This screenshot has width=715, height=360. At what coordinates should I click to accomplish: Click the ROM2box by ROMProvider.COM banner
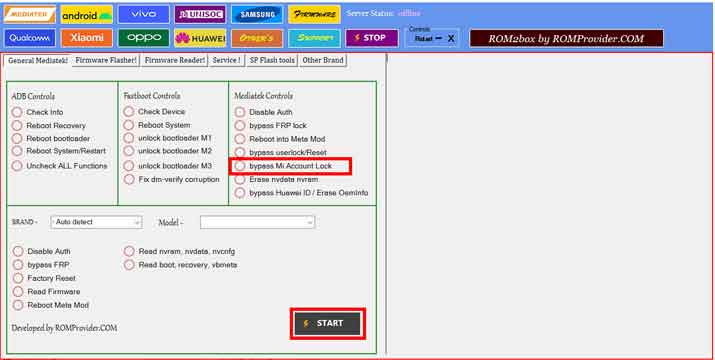click(566, 38)
